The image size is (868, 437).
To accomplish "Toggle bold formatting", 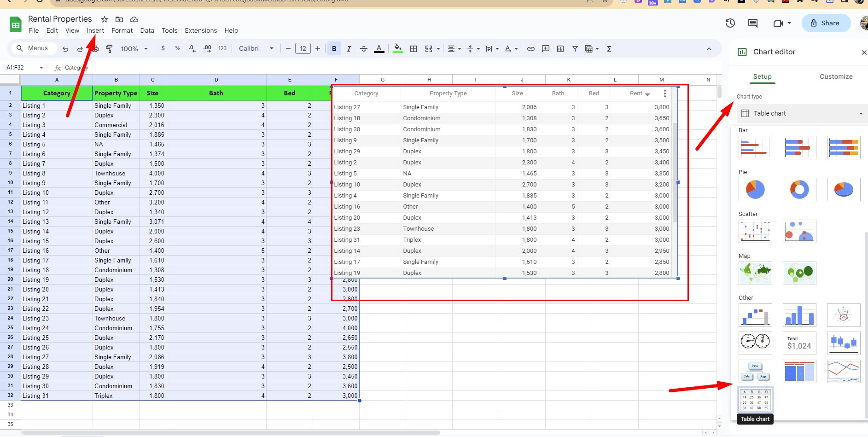I will click(x=334, y=48).
